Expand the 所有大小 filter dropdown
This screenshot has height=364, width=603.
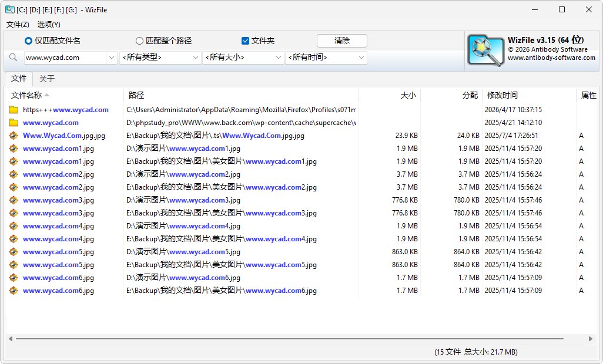coord(243,57)
